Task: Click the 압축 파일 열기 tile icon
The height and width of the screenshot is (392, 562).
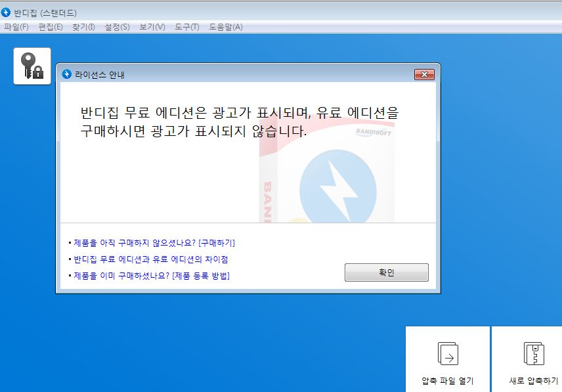Action: click(x=448, y=353)
